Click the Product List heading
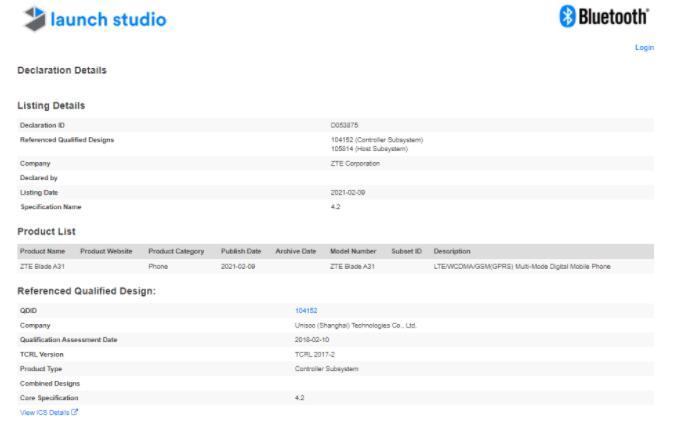Screen dimensions: 673x428 tap(46, 231)
